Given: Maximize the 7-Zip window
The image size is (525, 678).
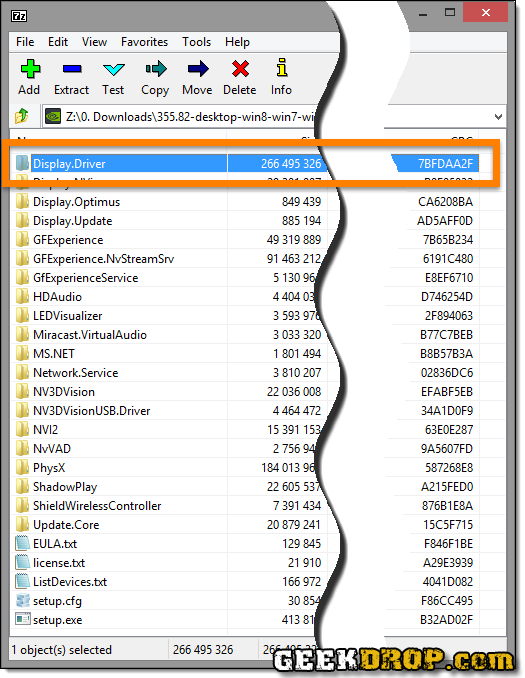Looking at the screenshot, I should click(450, 13).
